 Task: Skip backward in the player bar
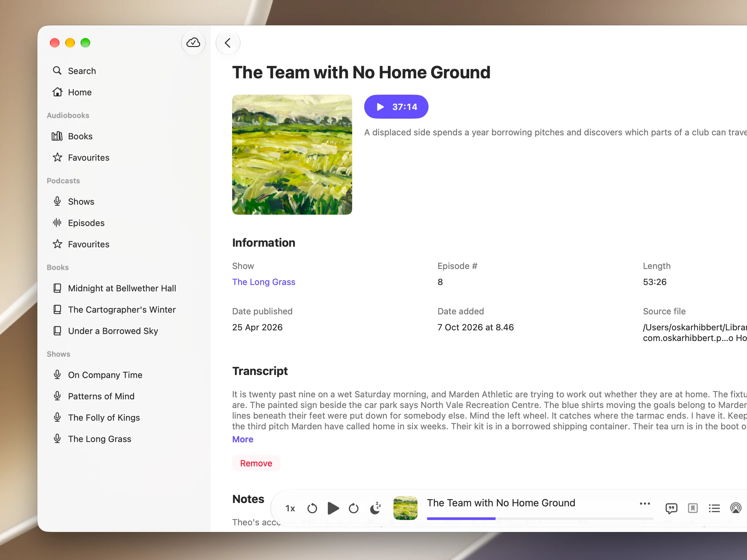[x=312, y=508]
